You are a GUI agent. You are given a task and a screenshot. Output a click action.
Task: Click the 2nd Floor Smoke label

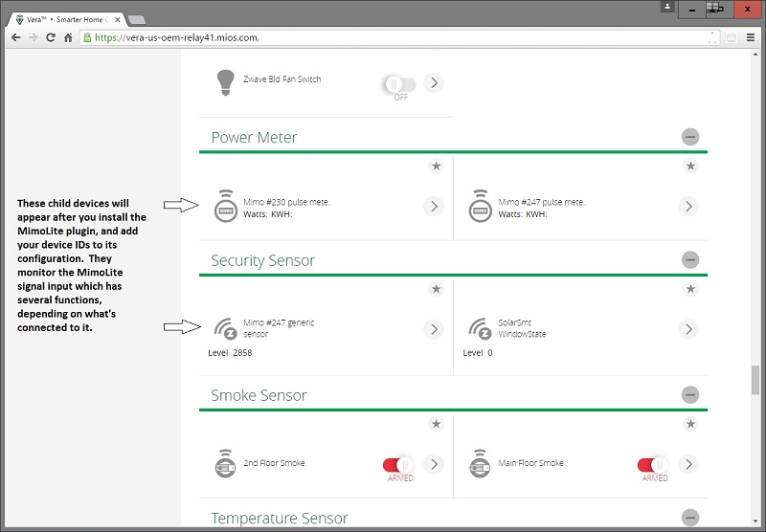[x=274, y=463]
